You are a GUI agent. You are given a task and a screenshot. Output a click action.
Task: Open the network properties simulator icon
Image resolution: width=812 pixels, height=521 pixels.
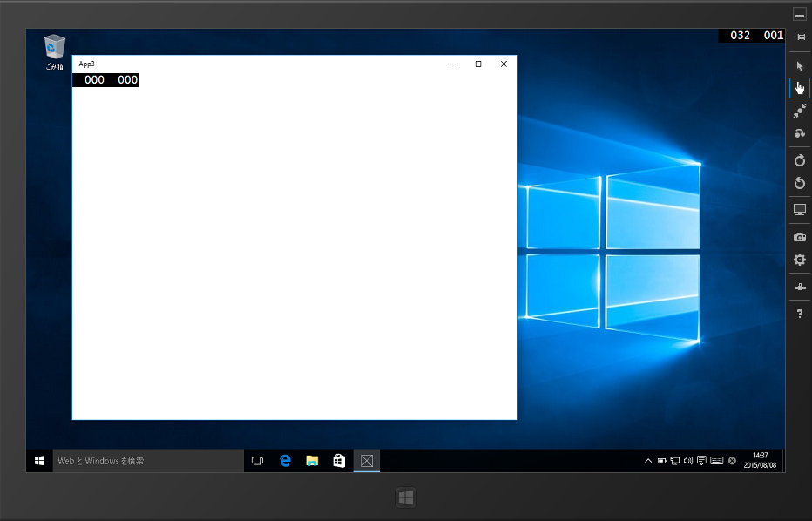pyautogui.click(x=799, y=287)
